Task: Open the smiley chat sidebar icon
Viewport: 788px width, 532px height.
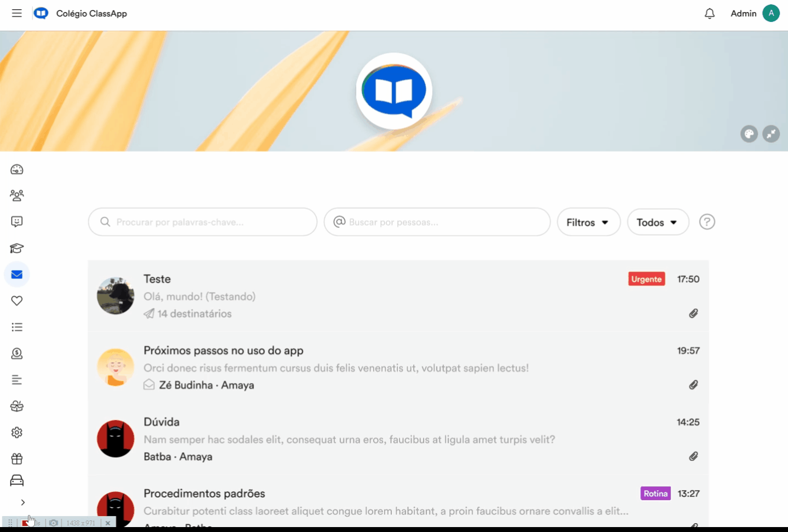Action: point(17,221)
